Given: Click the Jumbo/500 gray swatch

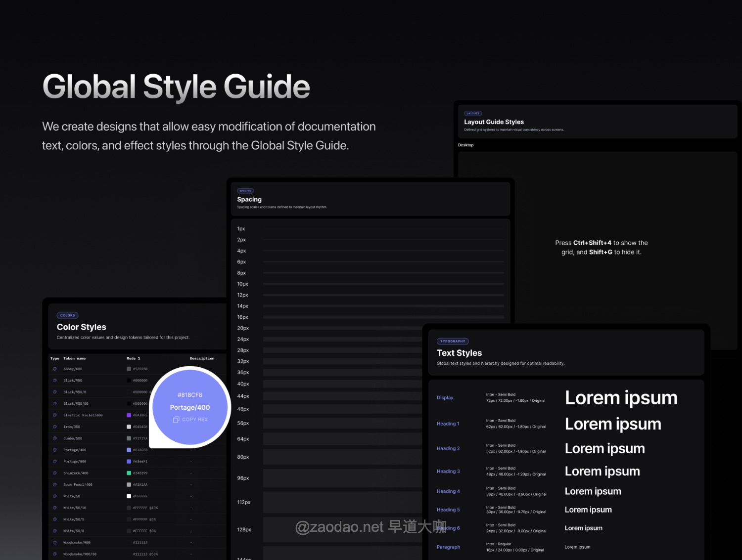Looking at the screenshot, I should 129,438.
